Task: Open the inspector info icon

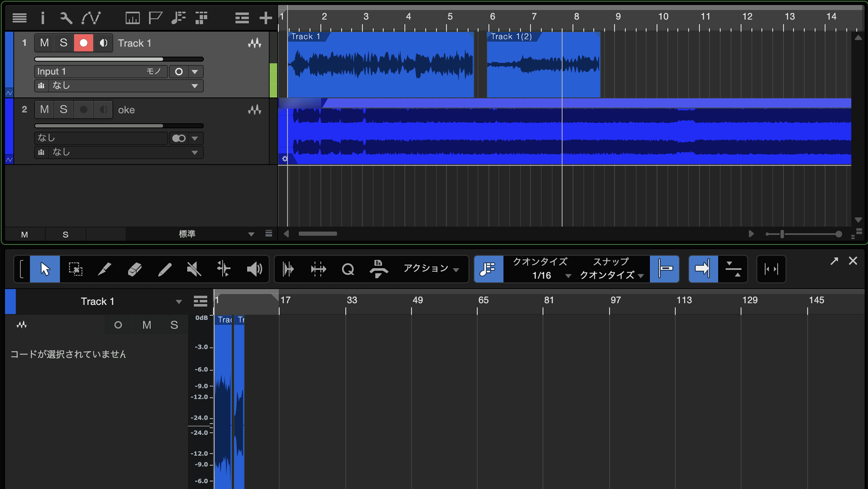Action: [43, 18]
